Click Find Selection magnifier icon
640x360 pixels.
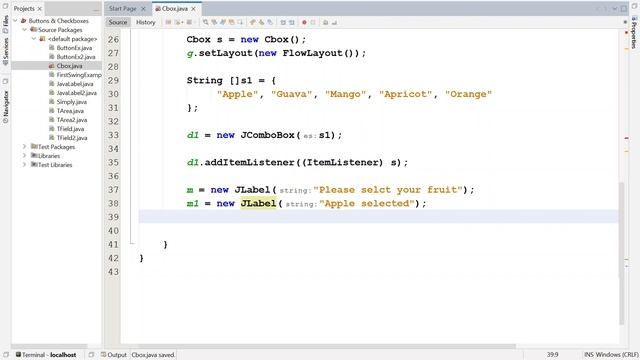(205, 22)
